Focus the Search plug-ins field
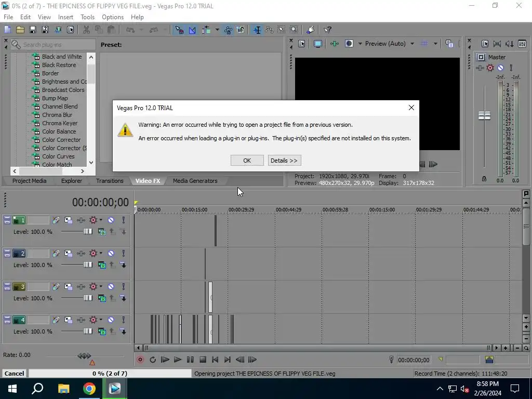Image resolution: width=532 pixels, height=399 pixels. (x=53, y=45)
